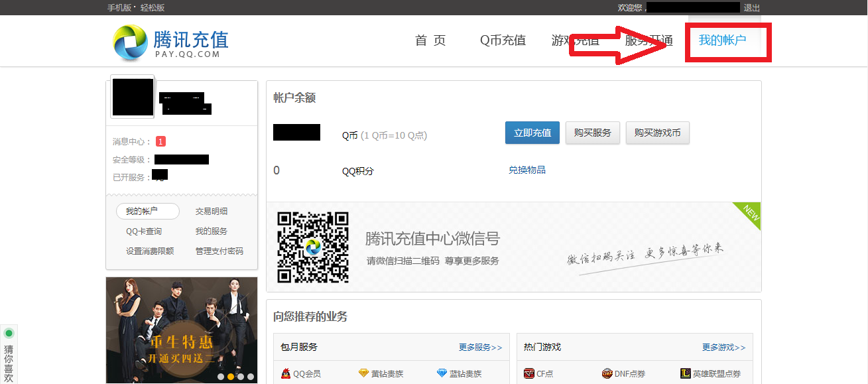This screenshot has width=868, height=384.
Task: Click the Tencent Pay logo
Action: click(x=171, y=42)
